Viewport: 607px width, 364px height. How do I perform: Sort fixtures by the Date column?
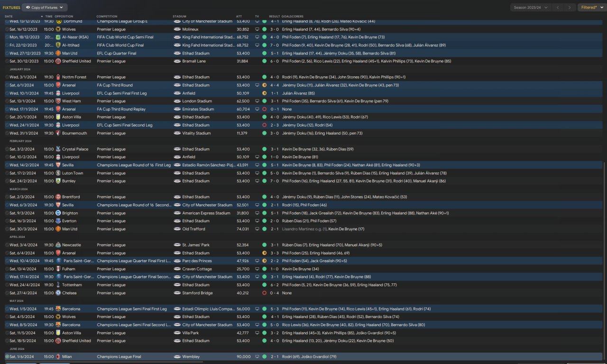[x=9, y=17]
